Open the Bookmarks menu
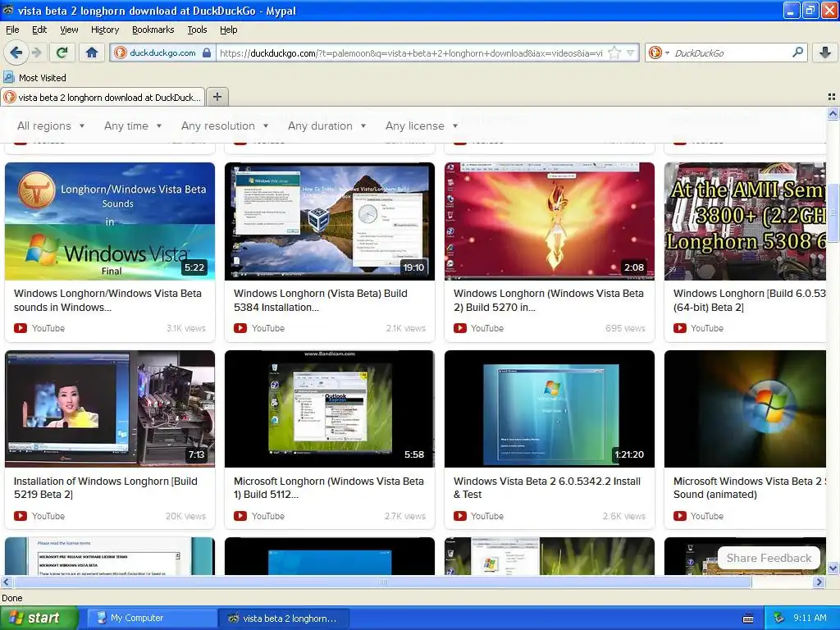This screenshot has width=840, height=630. click(153, 30)
